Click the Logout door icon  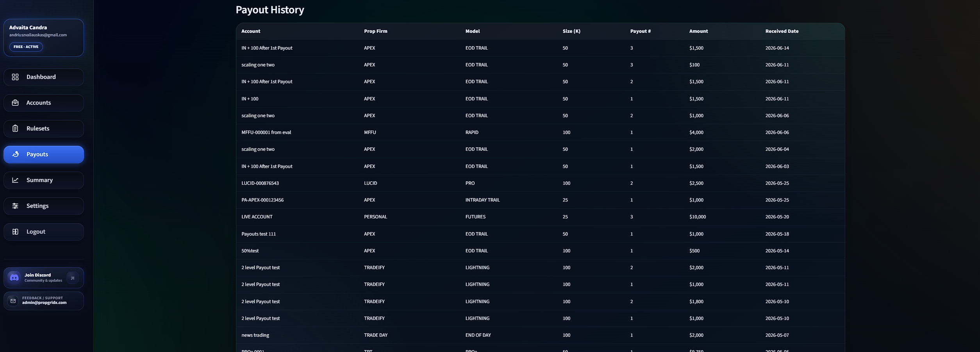[15, 232]
